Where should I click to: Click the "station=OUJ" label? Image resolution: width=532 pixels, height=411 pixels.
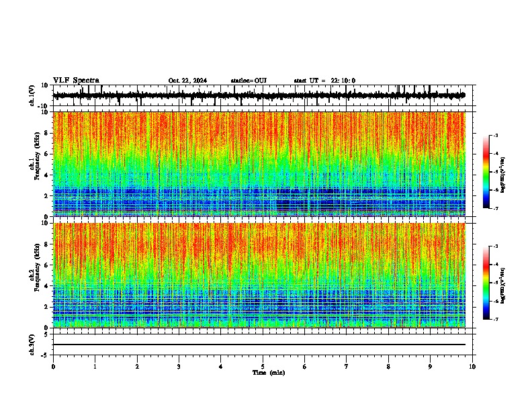coord(249,81)
